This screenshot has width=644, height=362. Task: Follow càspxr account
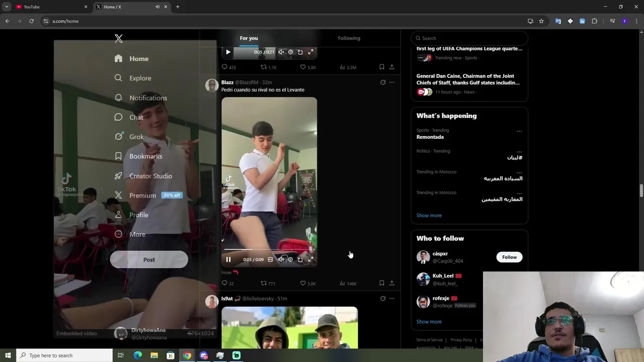[x=509, y=257]
